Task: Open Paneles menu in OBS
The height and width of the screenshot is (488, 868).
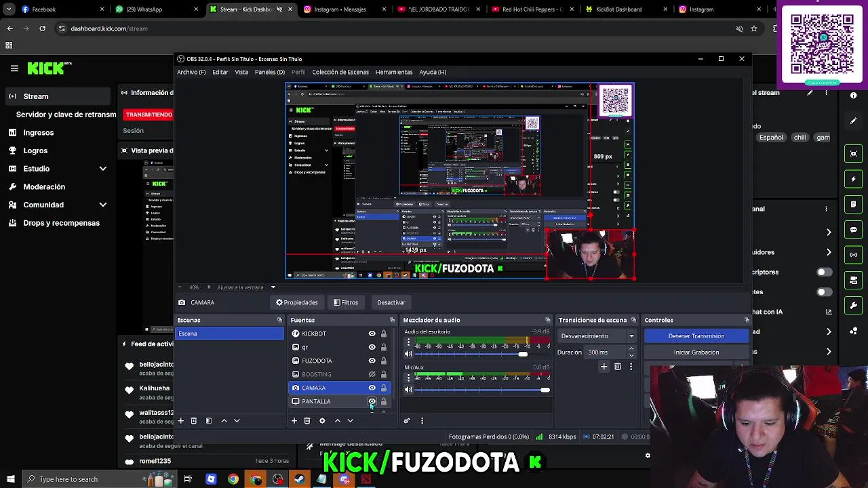Action: [x=270, y=72]
